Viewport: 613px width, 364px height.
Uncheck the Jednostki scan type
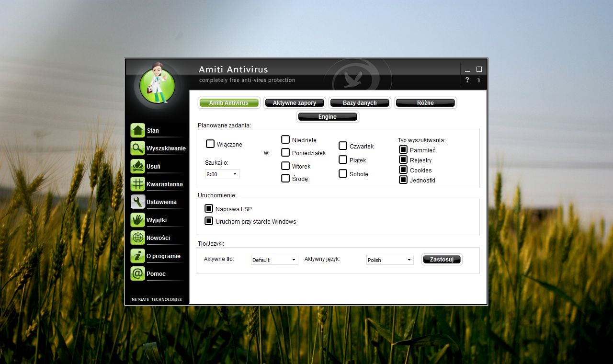point(403,180)
